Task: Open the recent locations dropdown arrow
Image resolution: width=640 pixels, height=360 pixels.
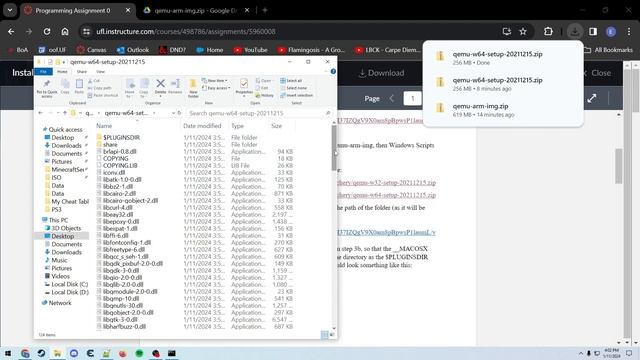Action: coord(58,113)
